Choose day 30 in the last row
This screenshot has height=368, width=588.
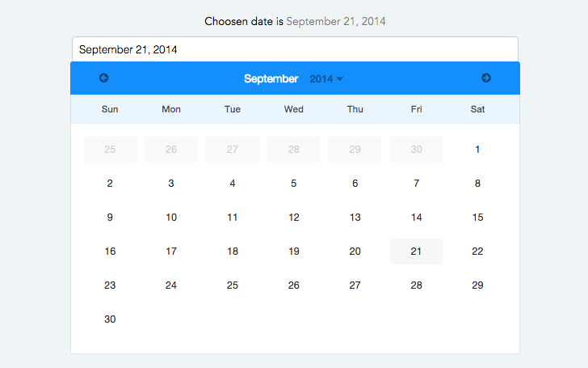pos(110,319)
